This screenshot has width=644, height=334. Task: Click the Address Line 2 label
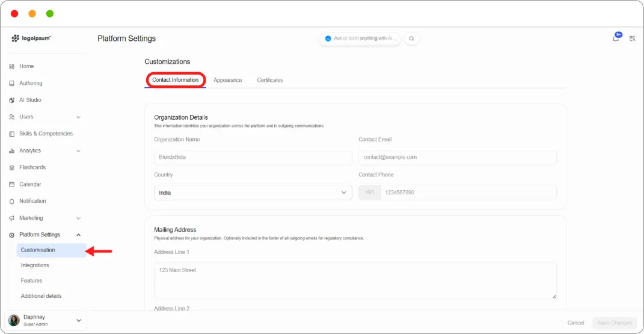click(172, 308)
